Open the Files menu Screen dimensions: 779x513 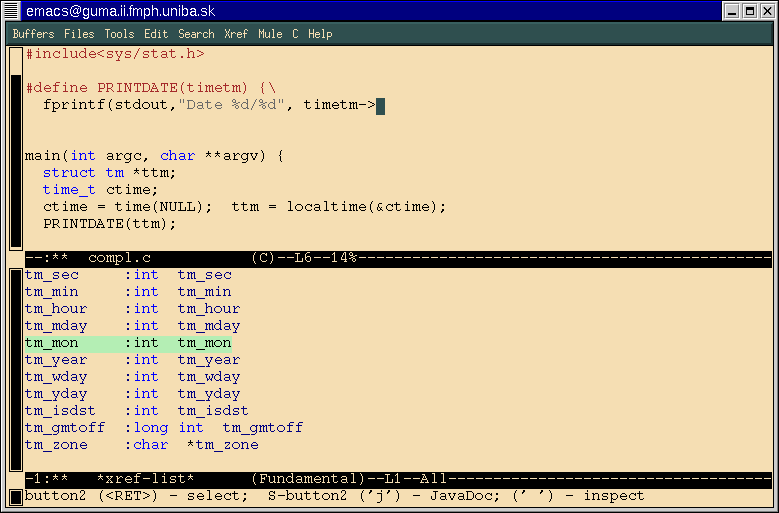79,34
